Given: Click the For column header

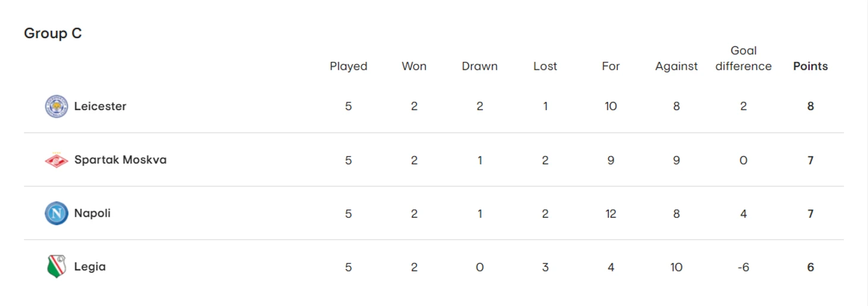Looking at the screenshot, I should [x=611, y=66].
